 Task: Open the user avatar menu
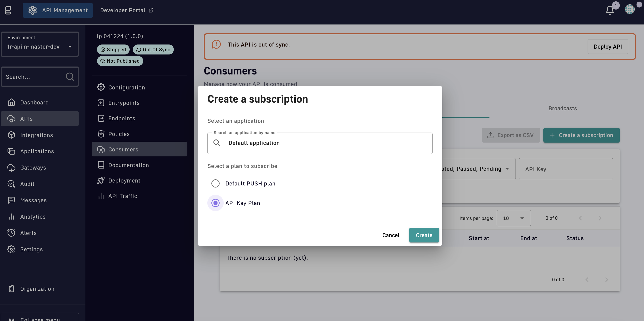click(x=629, y=10)
